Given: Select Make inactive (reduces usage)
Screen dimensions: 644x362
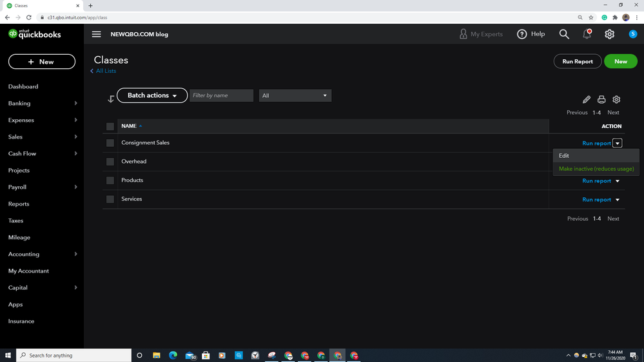Looking at the screenshot, I should [x=596, y=169].
